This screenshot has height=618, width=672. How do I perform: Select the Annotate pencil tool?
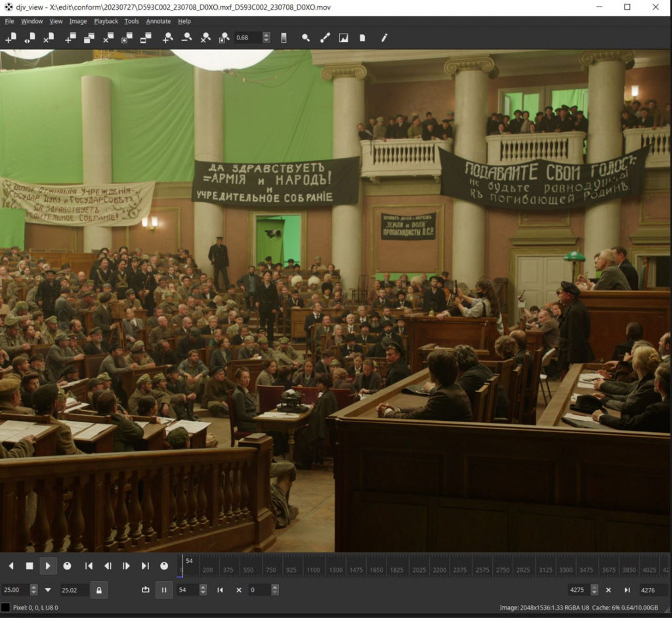384,38
